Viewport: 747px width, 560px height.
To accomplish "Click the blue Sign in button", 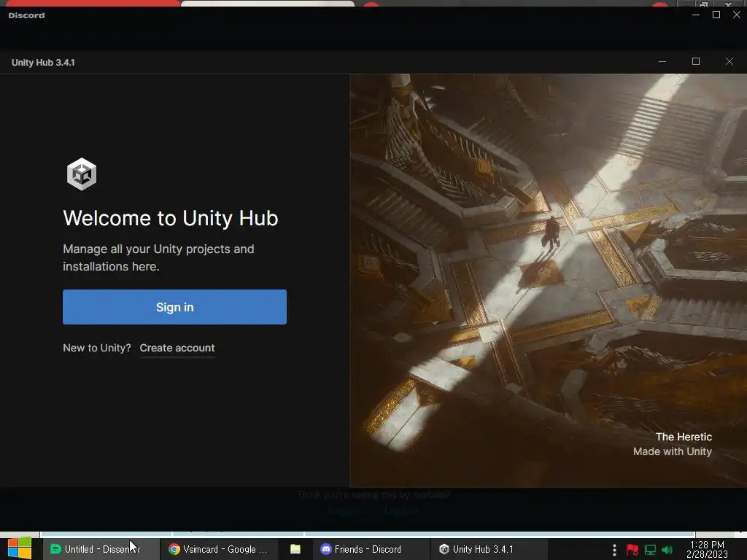I will tap(174, 307).
